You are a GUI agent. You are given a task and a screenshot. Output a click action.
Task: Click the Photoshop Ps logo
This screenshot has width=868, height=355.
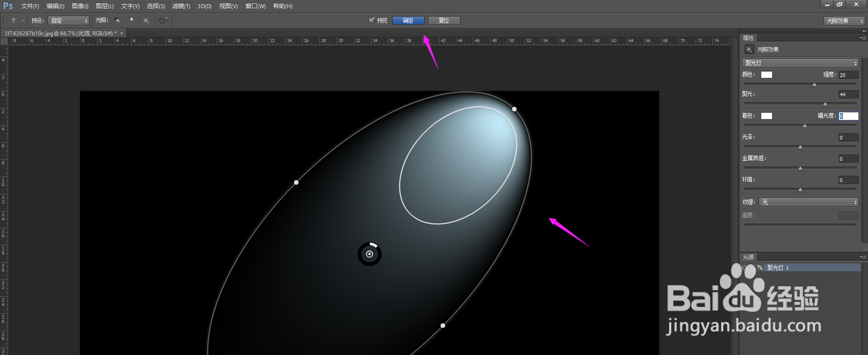[x=8, y=6]
